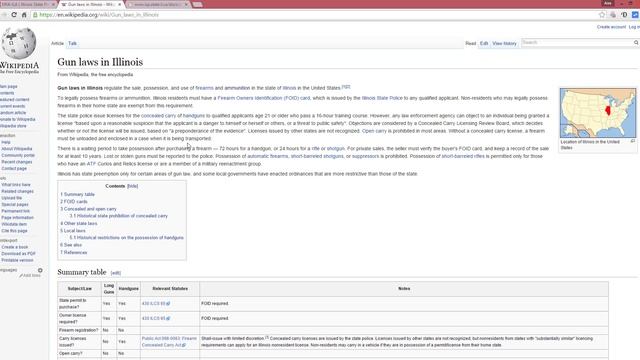Jump to Historical restrictions on possession of handguns
Screen dimensions: 640x360
(127, 238)
